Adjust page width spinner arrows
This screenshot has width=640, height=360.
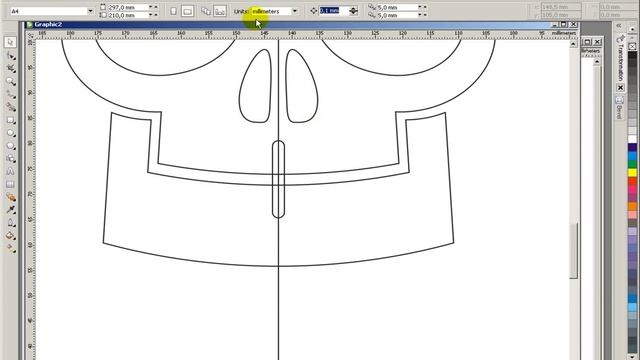153,7
